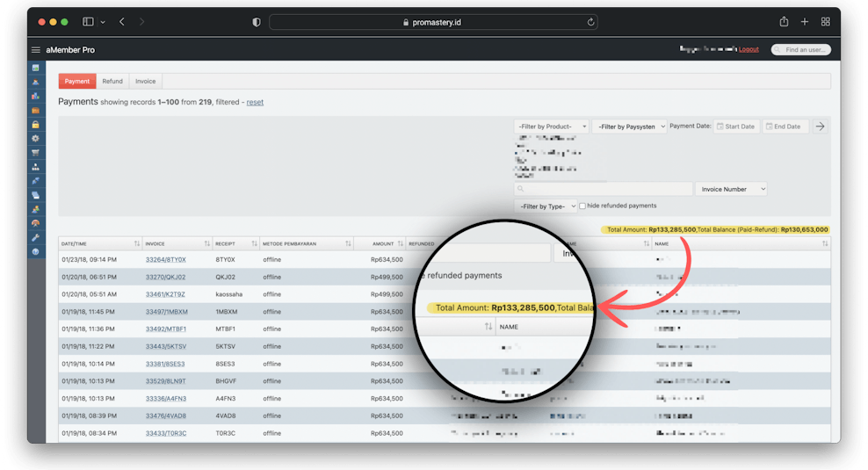Select the receipt cell kaossaha
This screenshot has width=868, height=470.
(x=229, y=294)
